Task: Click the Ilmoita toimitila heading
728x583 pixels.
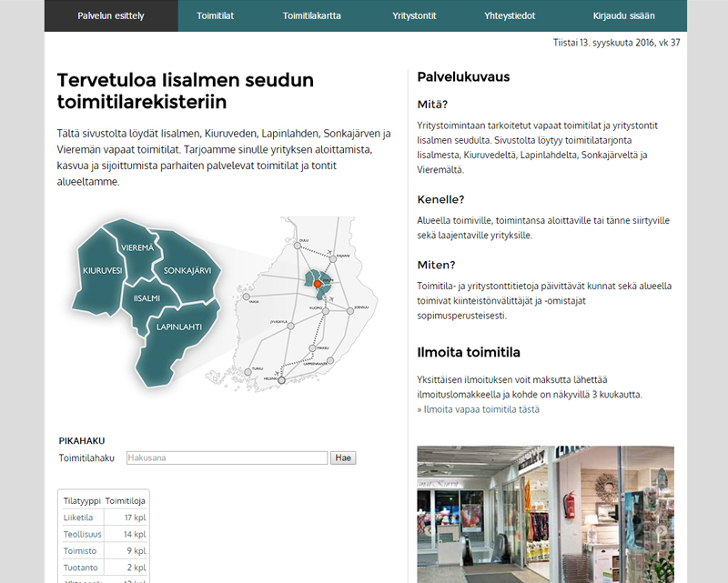Action: 469,352
